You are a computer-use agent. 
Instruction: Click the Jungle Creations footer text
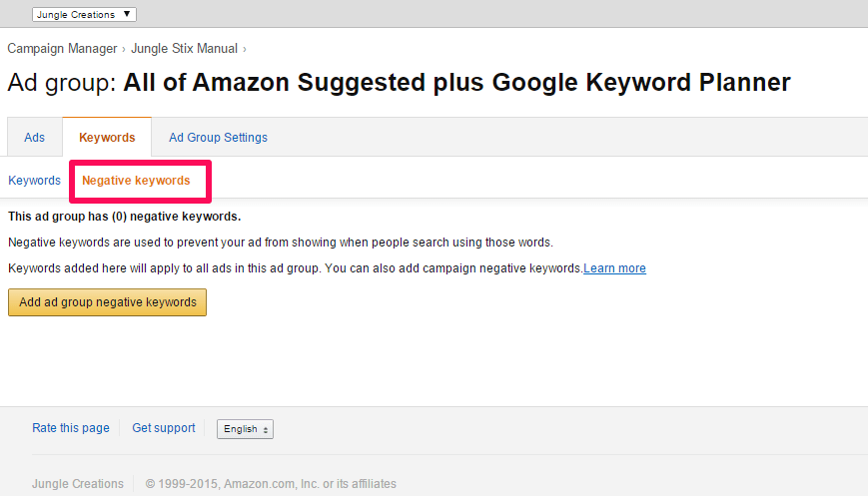pyautogui.click(x=78, y=484)
